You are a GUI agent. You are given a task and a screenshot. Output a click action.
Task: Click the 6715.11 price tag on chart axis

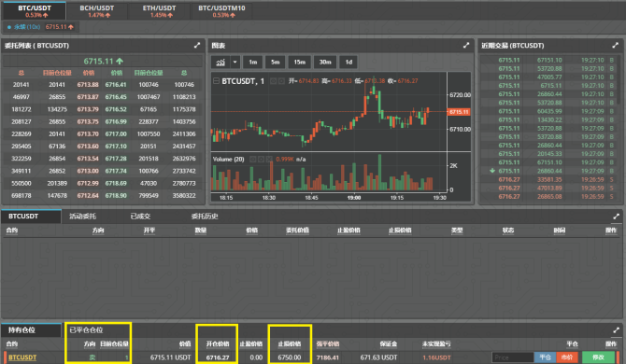point(459,112)
